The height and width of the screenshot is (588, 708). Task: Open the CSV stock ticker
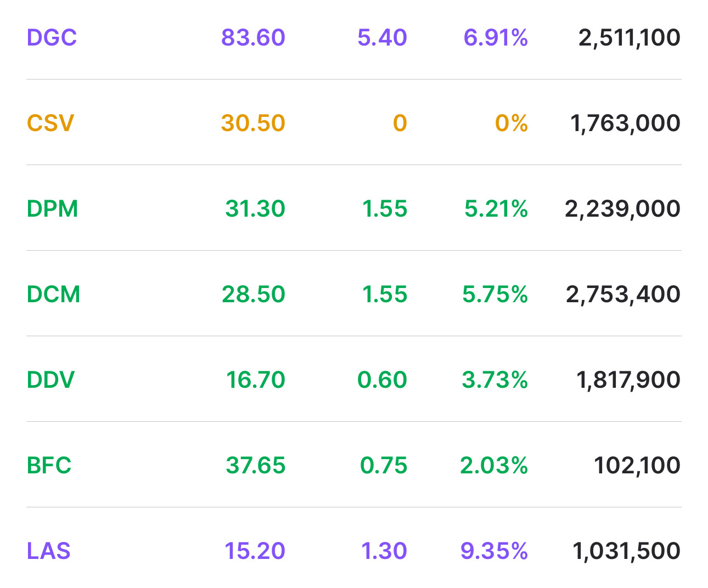tap(50, 123)
